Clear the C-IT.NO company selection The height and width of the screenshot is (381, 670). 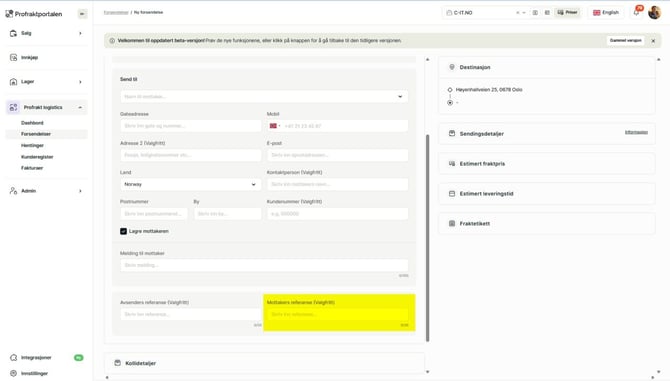click(517, 13)
